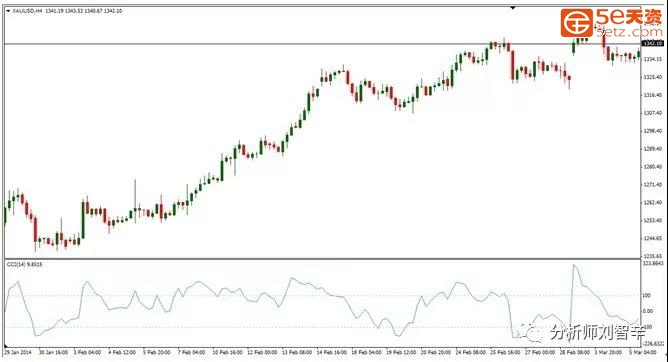This screenshot has height=362, width=668.
Task: Click the 1253.40 price axis label
Action: click(x=653, y=220)
